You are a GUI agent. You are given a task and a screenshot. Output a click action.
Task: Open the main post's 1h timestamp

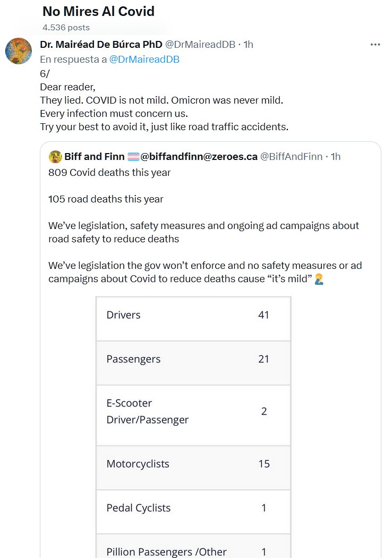point(248,45)
